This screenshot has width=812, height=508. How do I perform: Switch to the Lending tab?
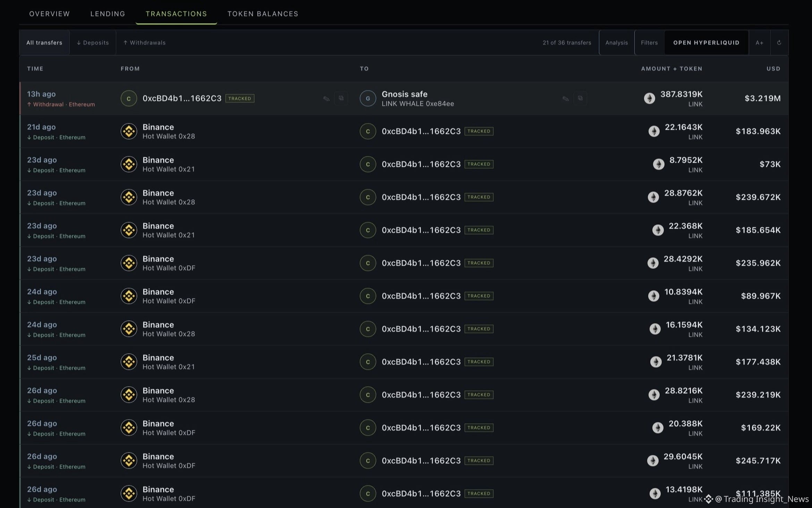tap(108, 14)
